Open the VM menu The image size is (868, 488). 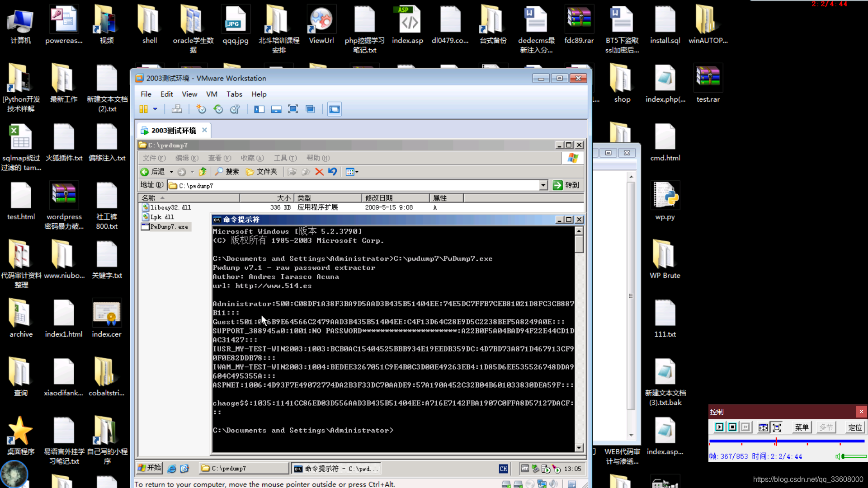[x=212, y=94]
